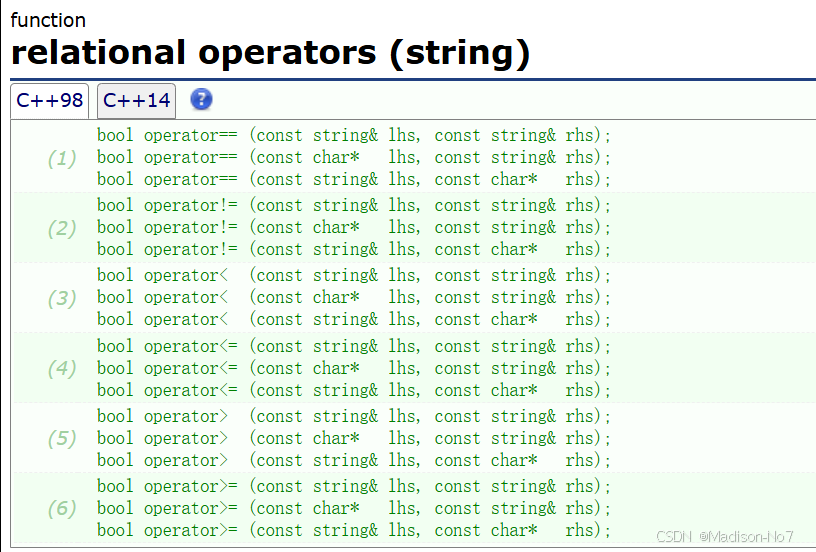This screenshot has height=552, width=816.
Task: Click the (2) label for operator!=
Action: coord(62,228)
